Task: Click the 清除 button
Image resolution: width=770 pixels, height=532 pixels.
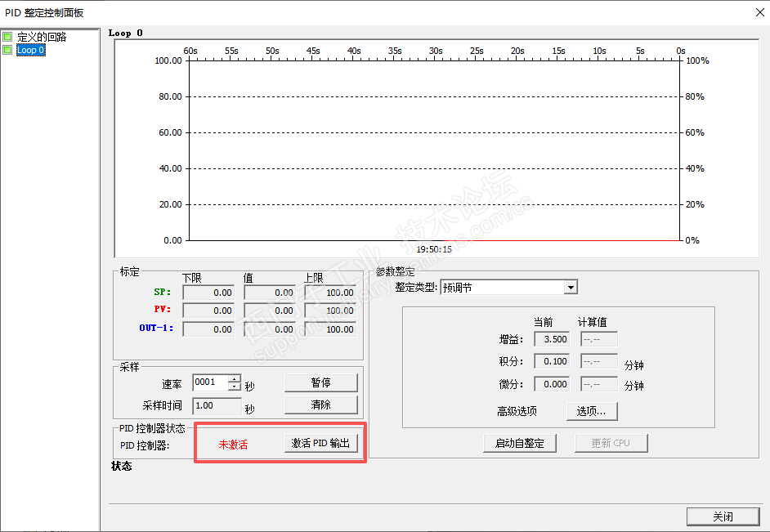Action: (x=321, y=405)
